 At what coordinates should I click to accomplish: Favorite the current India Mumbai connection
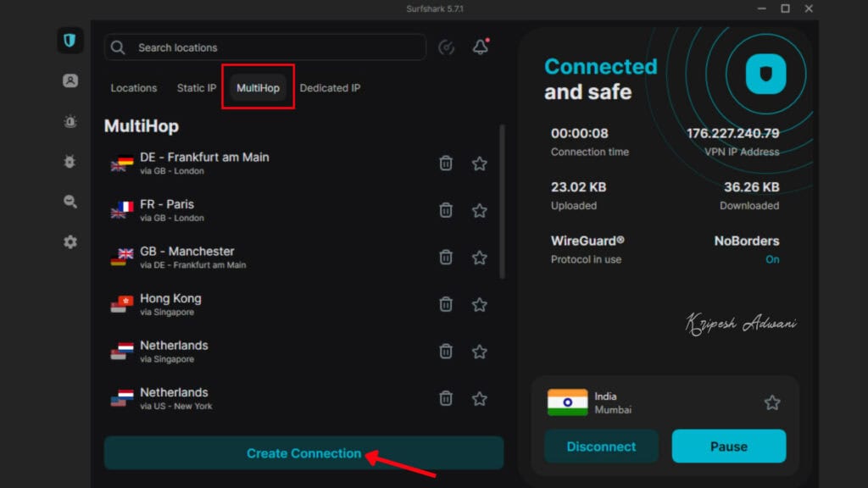click(771, 402)
